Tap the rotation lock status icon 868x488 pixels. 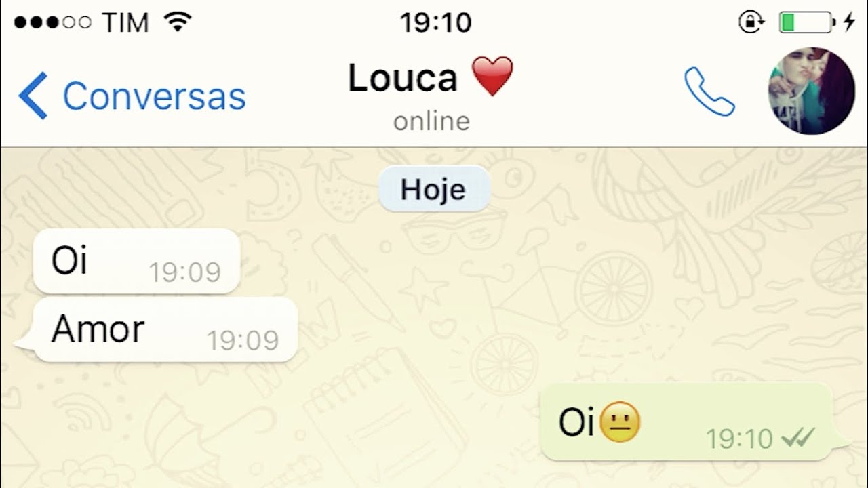pyautogui.click(x=751, y=22)
